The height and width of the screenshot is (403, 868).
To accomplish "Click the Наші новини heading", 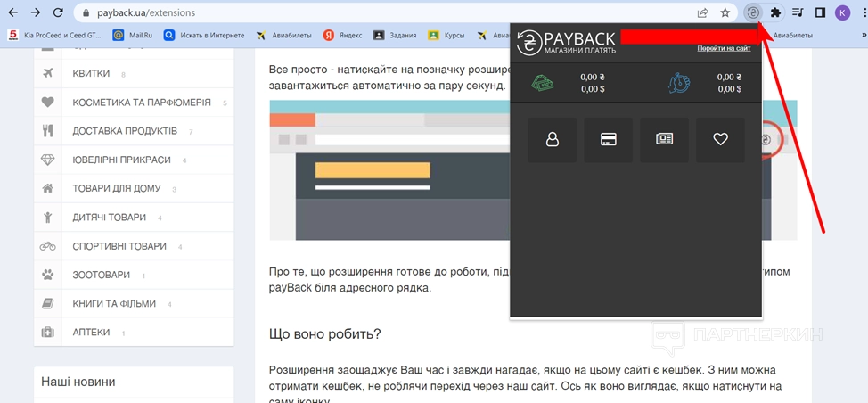I will 78,382.
